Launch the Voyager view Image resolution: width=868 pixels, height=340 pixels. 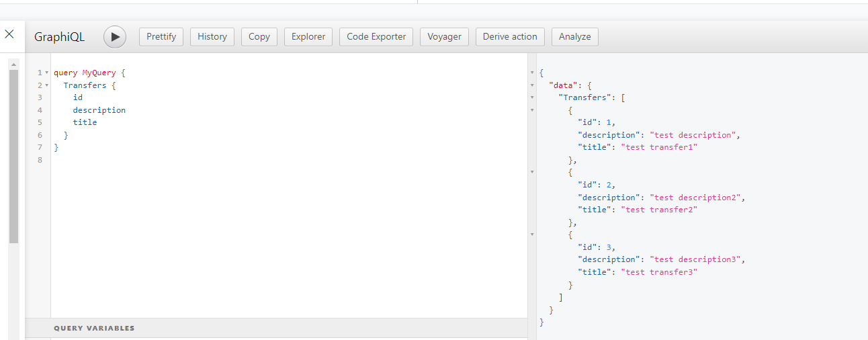coord(445,37)
